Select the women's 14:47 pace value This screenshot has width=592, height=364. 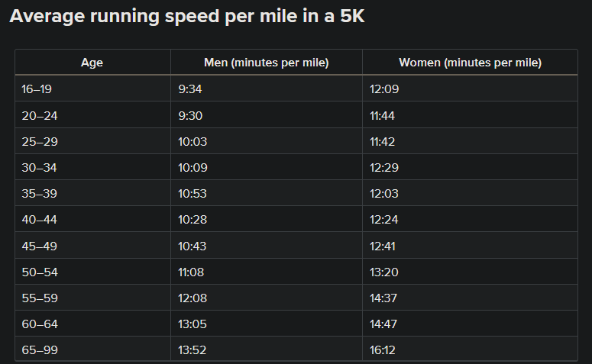pyautogui.click(x=384, y=324)
